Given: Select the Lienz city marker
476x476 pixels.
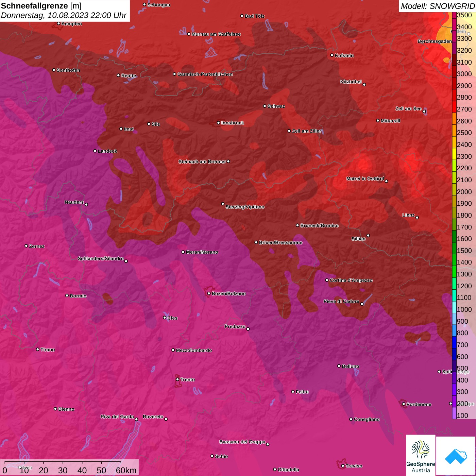Looking at the screenshot, I should pyautogui.click(x=417, y=218).
